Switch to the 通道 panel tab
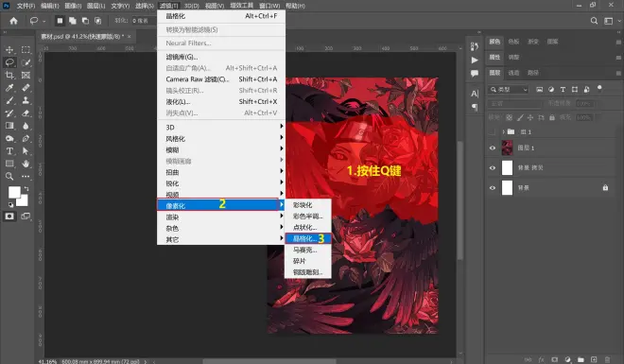 pos(513,73)
